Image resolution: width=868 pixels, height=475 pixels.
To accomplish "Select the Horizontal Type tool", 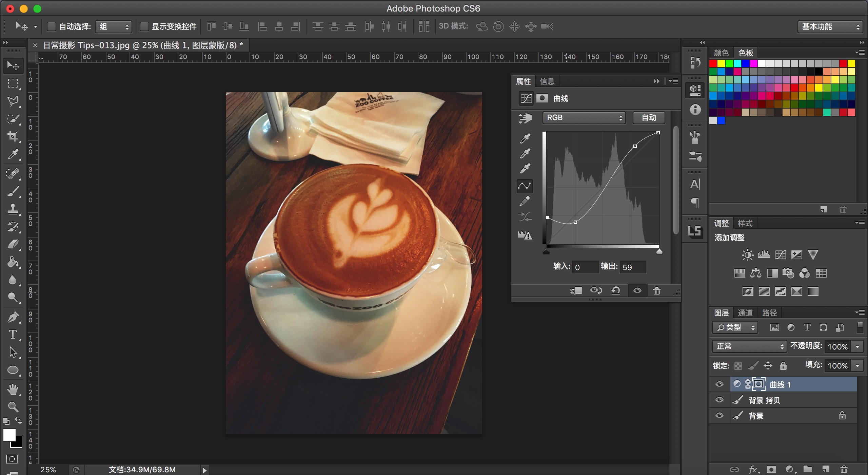I will [x=13, y=335].
